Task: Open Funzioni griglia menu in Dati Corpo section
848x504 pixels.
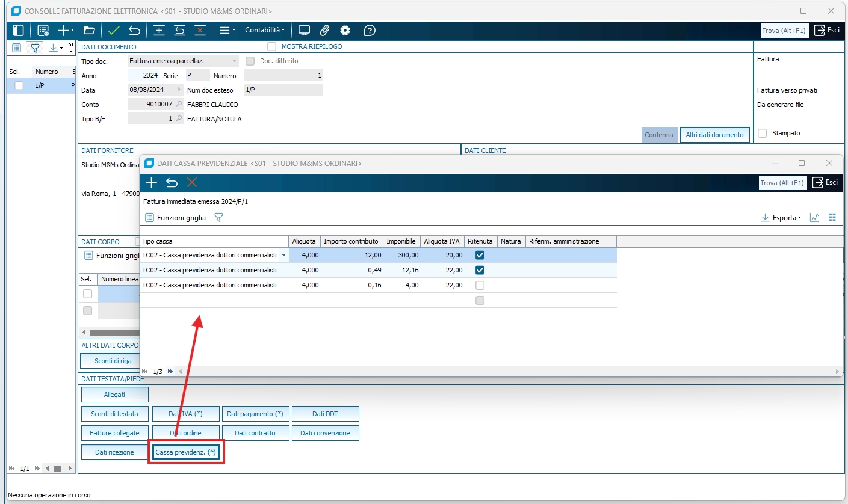Action: coord(111,256)
